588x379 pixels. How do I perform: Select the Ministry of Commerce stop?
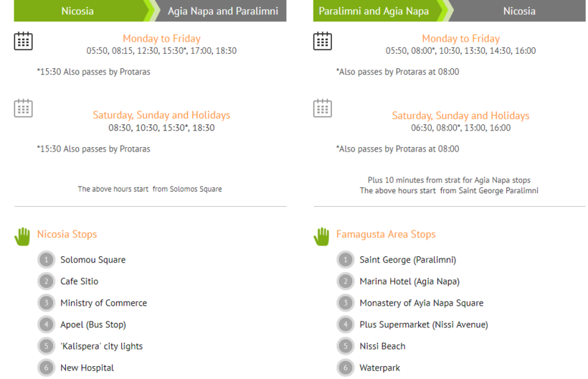click(x=103, y=303)
